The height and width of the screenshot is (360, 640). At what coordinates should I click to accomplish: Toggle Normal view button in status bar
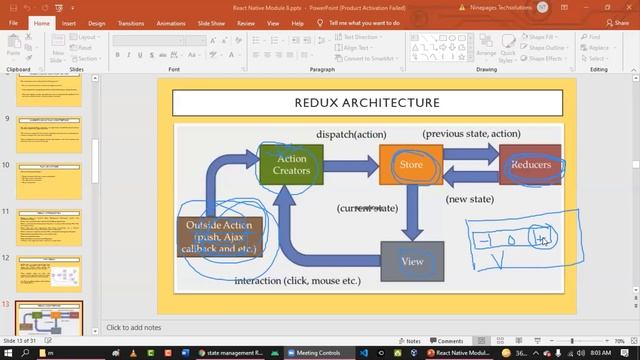pyautogui.click(x=482, y=341)
